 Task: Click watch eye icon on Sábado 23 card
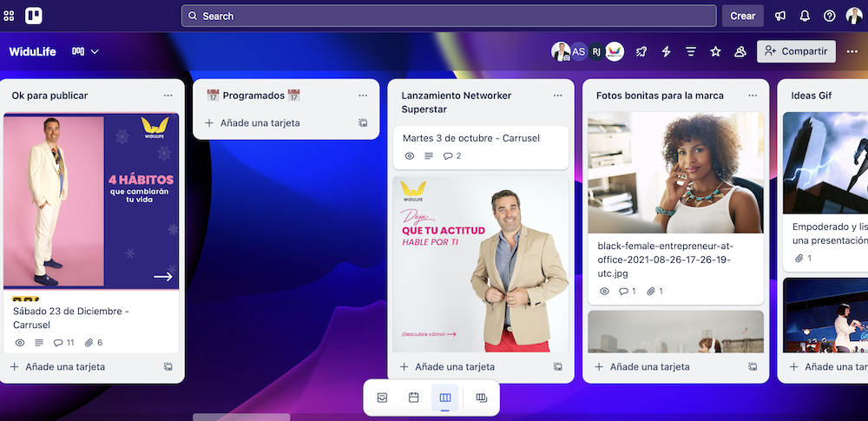point(20,343)
